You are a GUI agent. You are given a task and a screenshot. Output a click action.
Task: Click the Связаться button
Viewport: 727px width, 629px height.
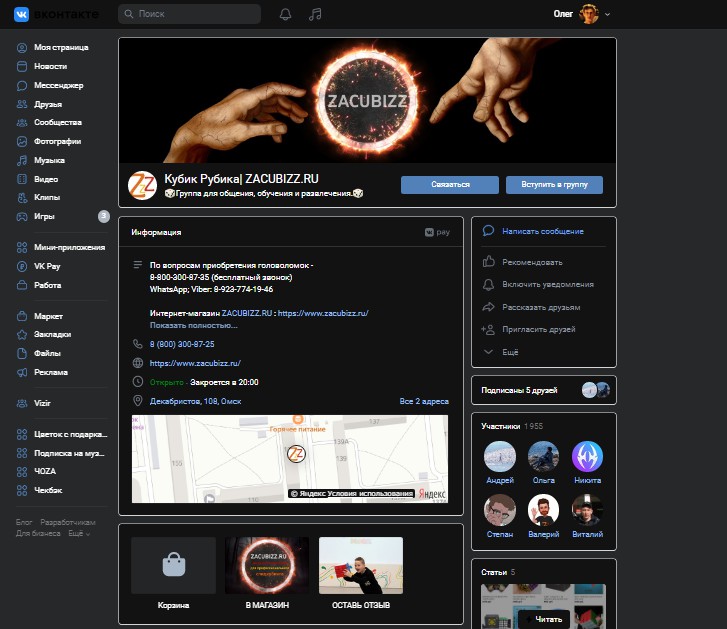[x=450, y=184]
